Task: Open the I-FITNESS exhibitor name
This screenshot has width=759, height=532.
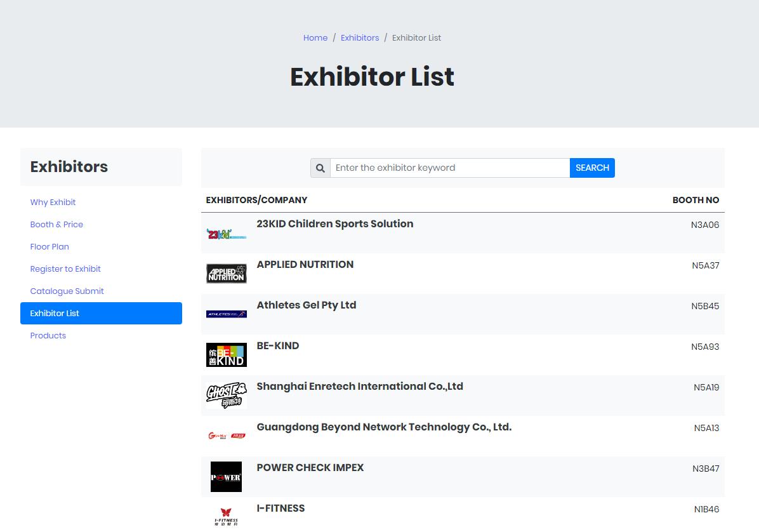Action: [x=280, y=509]
